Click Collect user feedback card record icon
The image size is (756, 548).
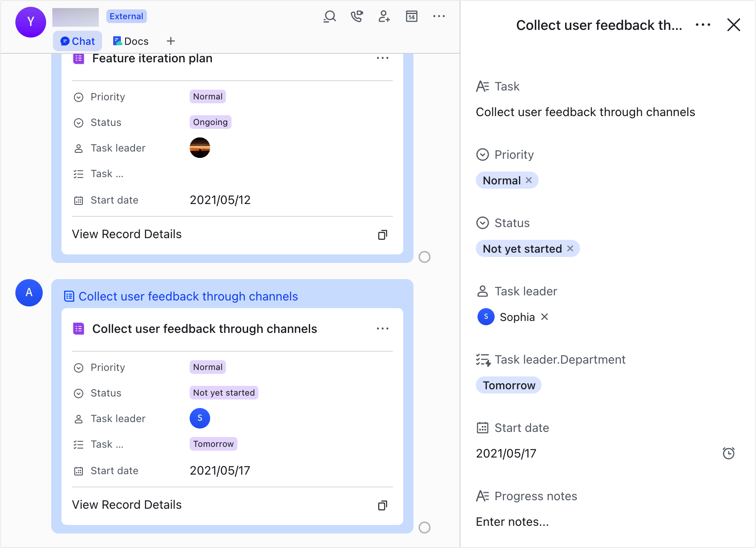point(79,329)
